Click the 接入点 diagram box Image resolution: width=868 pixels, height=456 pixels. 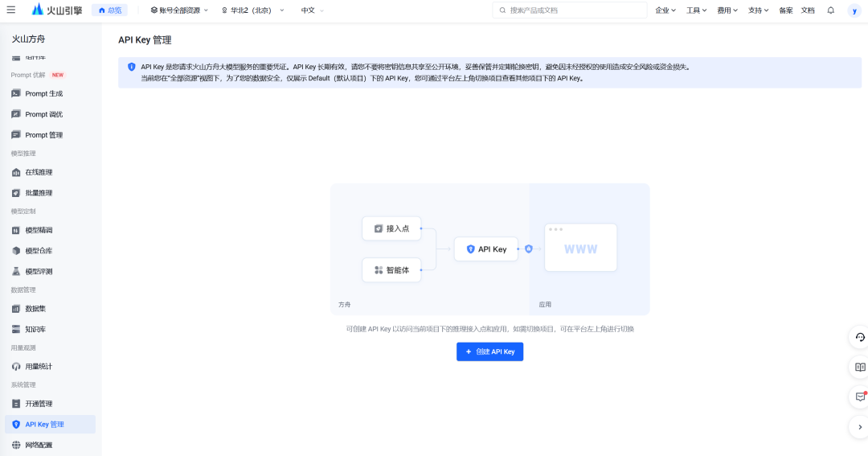391,228
